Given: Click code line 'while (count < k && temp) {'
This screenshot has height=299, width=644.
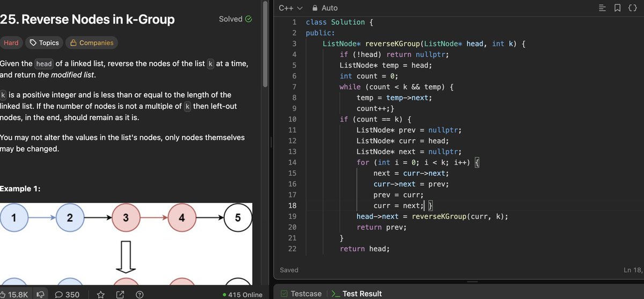Looking at the screenshot, I should (398, 87).
